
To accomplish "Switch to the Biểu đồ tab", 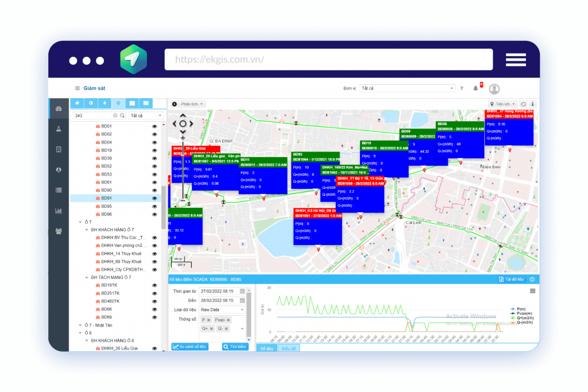I will pos(289,348).
